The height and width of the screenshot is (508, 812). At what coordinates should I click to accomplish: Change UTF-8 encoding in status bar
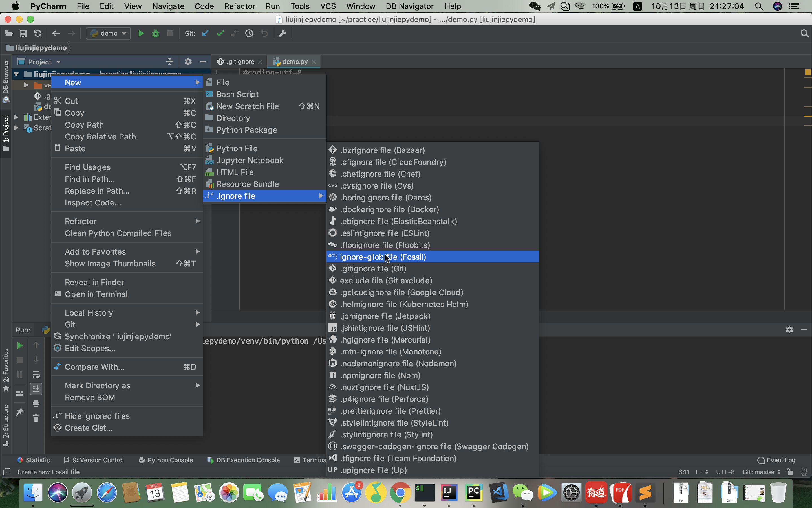(725, 472)
